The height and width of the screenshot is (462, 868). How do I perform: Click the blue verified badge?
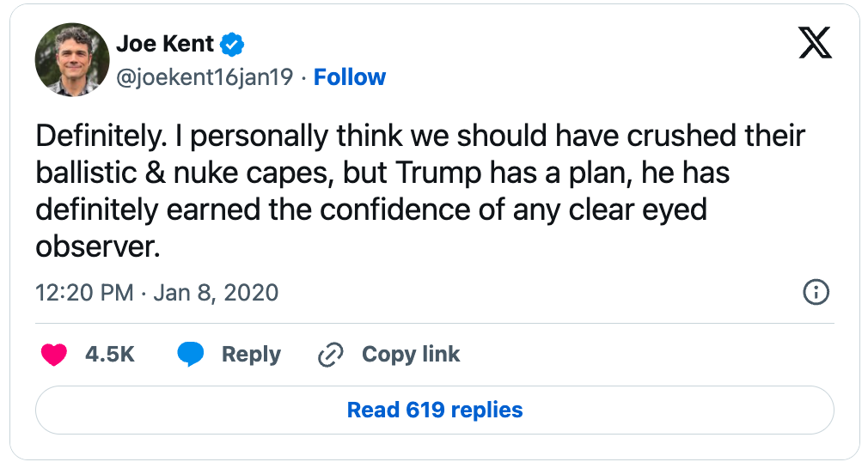coord(233,44)
